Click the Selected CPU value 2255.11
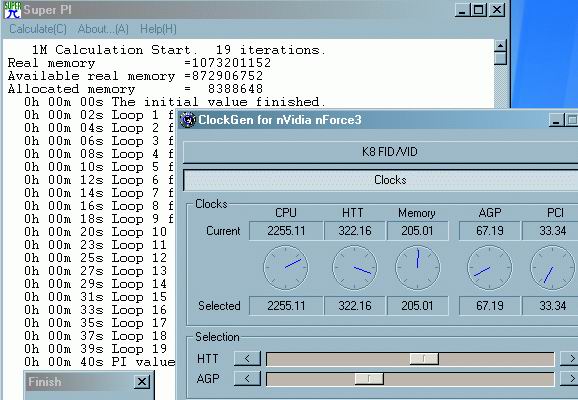This screenshot has height=400, width=578. pos(286,306)
